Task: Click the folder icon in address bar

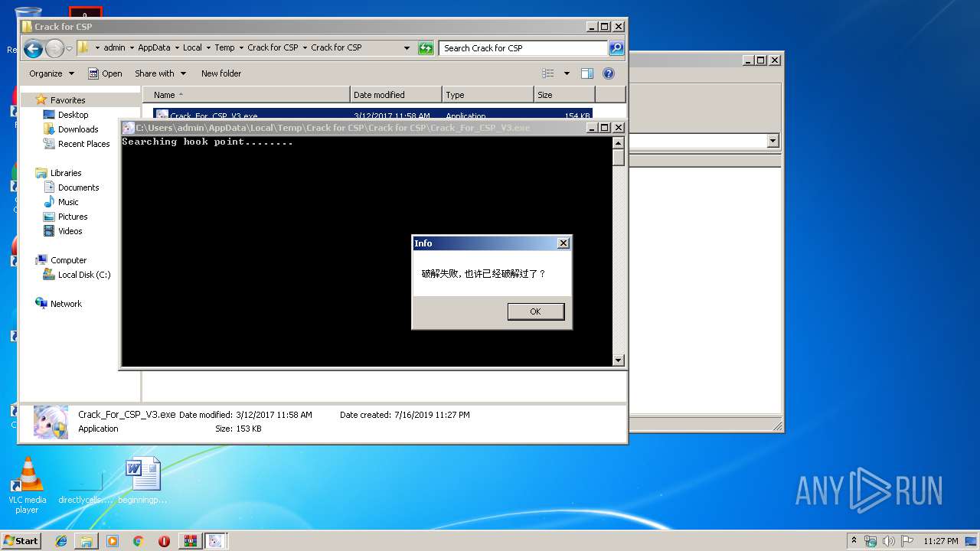Action: (x=83, y=47)
